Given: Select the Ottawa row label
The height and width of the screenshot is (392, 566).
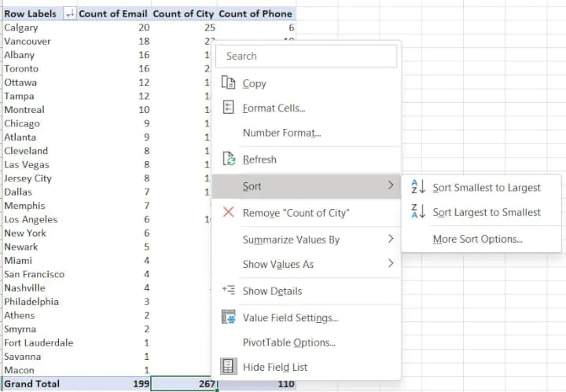Looking at the screenshot, I should pos(20,82).
